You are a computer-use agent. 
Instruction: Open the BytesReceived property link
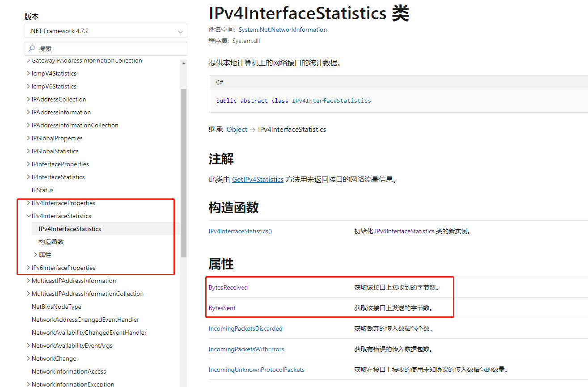(x=228, y=287)
